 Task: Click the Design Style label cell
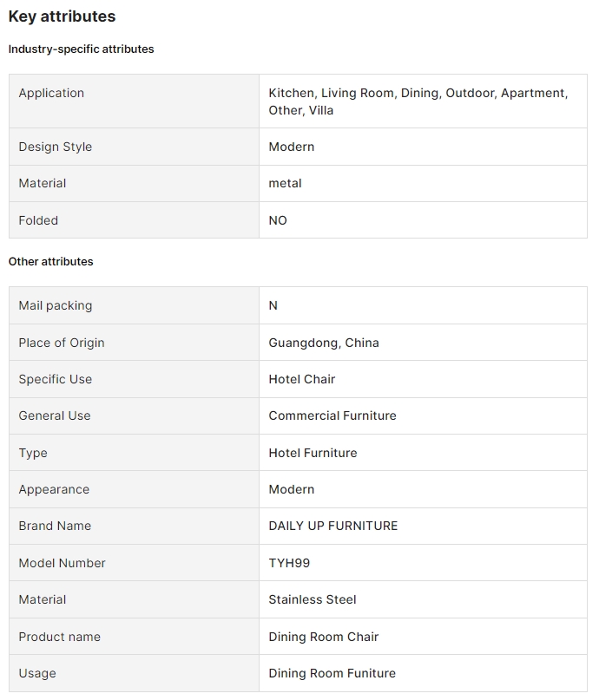click(x=55, y=147)
